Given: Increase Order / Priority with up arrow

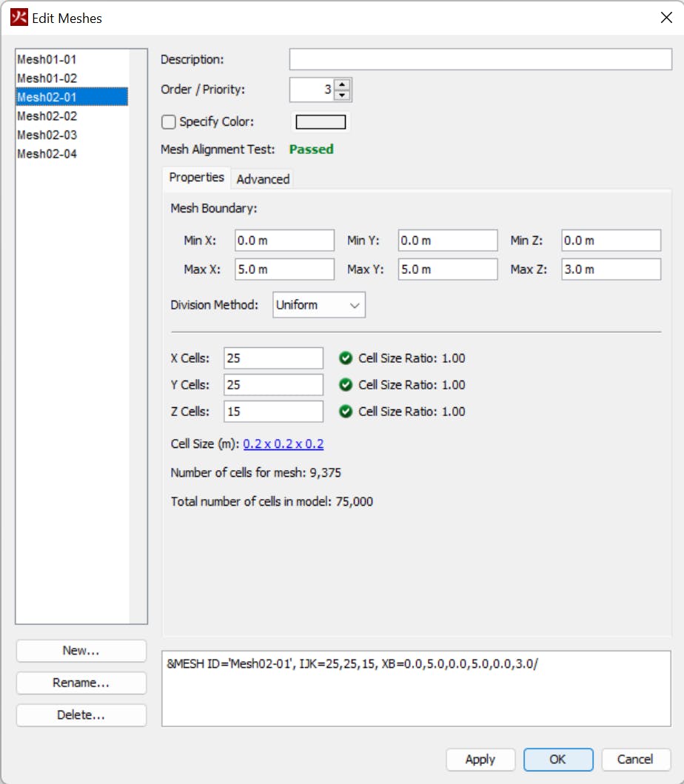Looking at the screenshot, I should pos(342,84).
